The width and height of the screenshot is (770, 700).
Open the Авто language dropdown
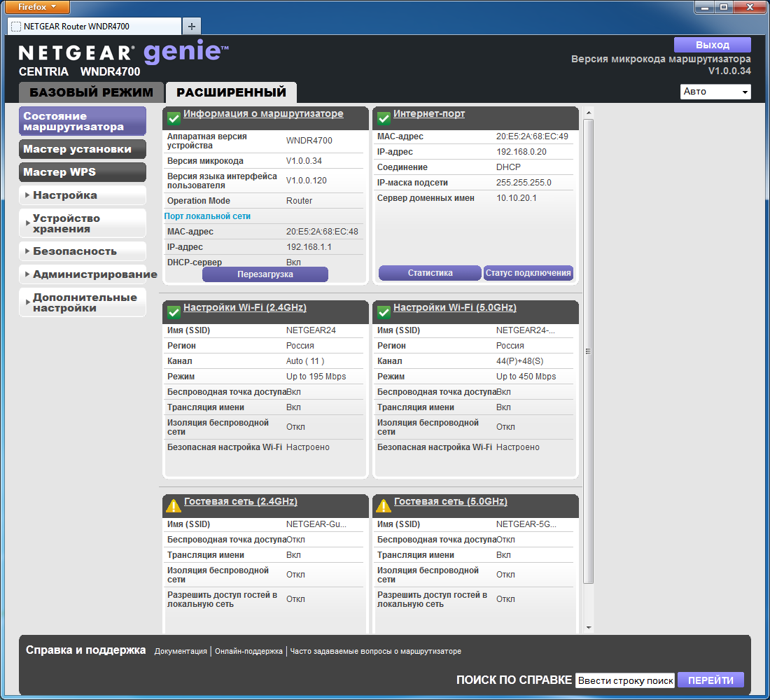(715, 92)
